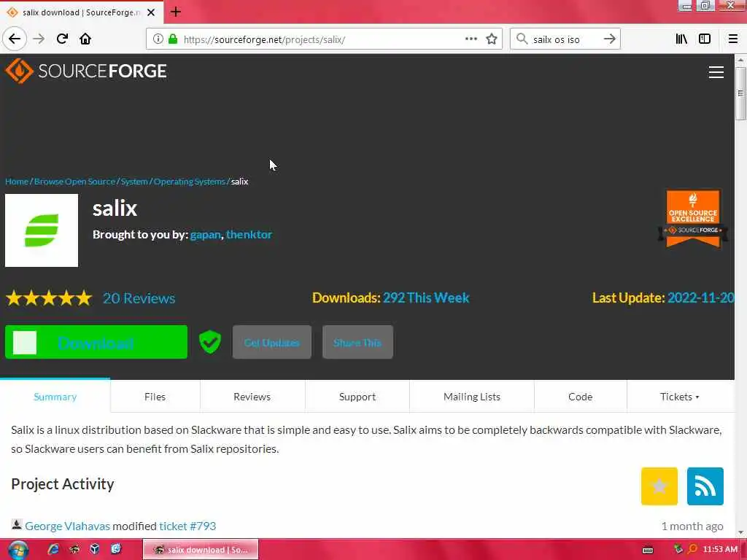Click the search bar go arrow
Screen dimensions: 747x560
(x=609, y=39)
